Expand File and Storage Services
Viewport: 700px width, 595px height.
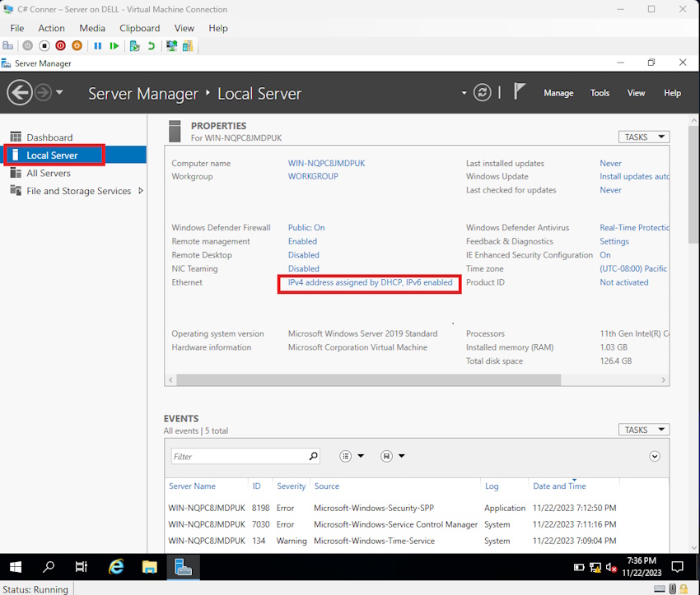click(141, 191)
